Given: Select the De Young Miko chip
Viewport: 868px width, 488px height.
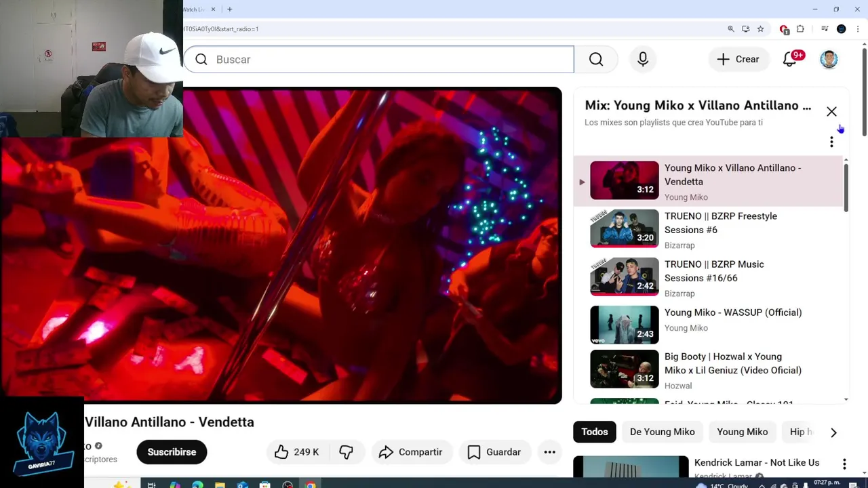Looking at the screenshot, I should tap(662, 432).
